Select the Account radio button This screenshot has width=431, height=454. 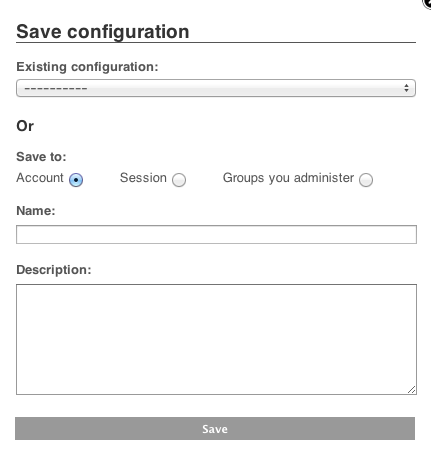click(76, 180)
